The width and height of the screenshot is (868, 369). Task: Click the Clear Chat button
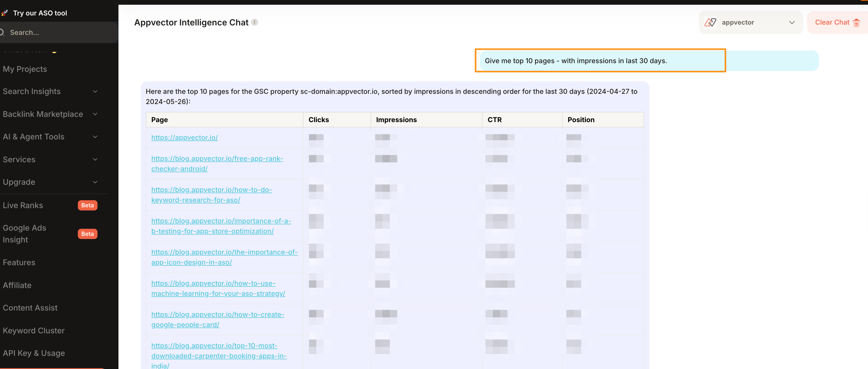[x=837, y=23]
